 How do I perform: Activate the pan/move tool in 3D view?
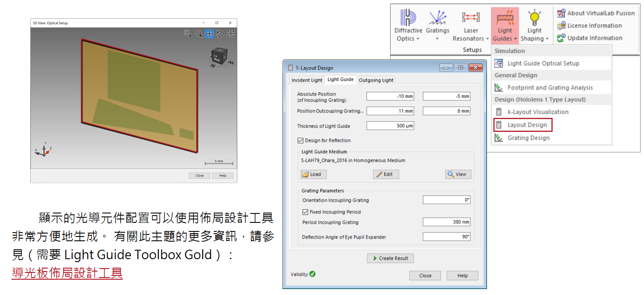click(x=209, y=34)
